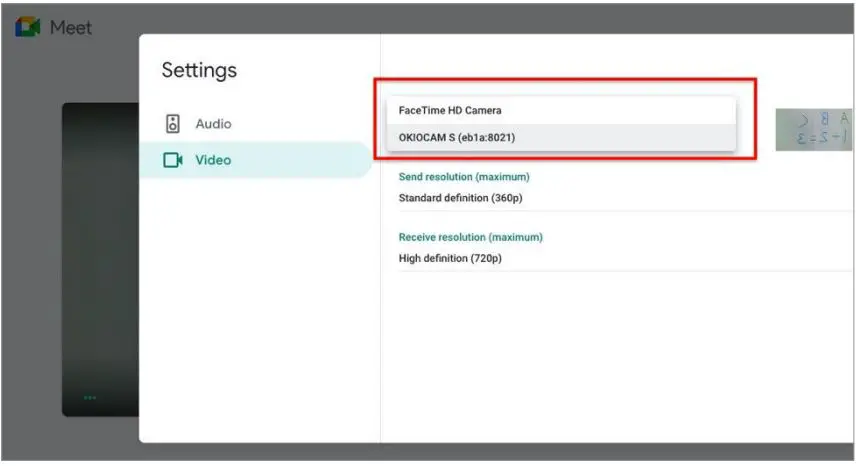
Task: Click the Send resolution (maximum) label
Action: (x=464, y=177)
